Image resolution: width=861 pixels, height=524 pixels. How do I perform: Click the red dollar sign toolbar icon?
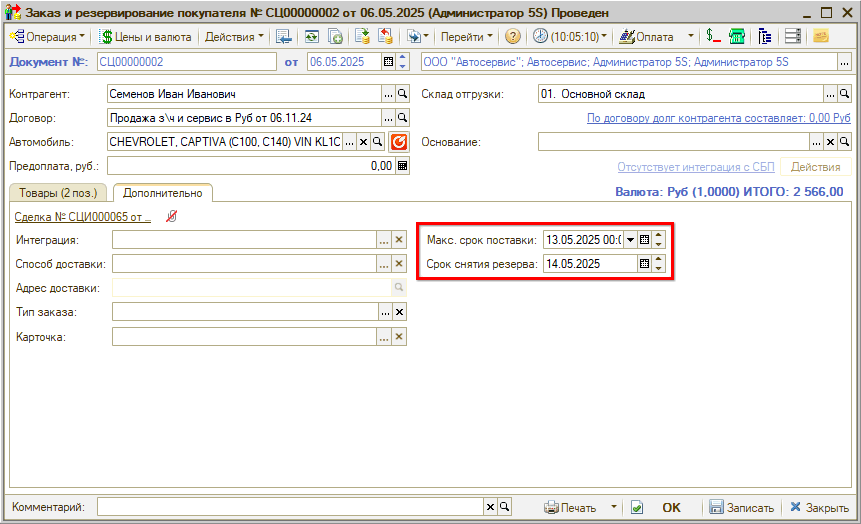713,36
